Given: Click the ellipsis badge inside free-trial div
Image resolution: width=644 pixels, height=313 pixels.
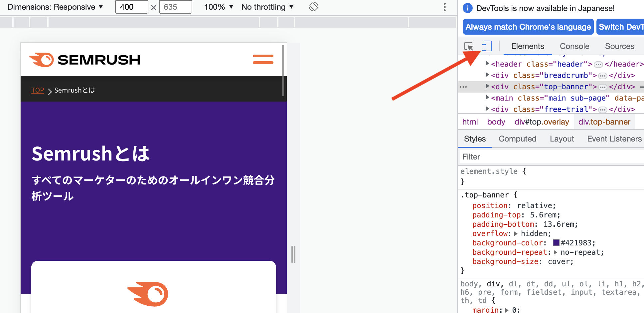Looking at the screenshot, I should point(603,110).
